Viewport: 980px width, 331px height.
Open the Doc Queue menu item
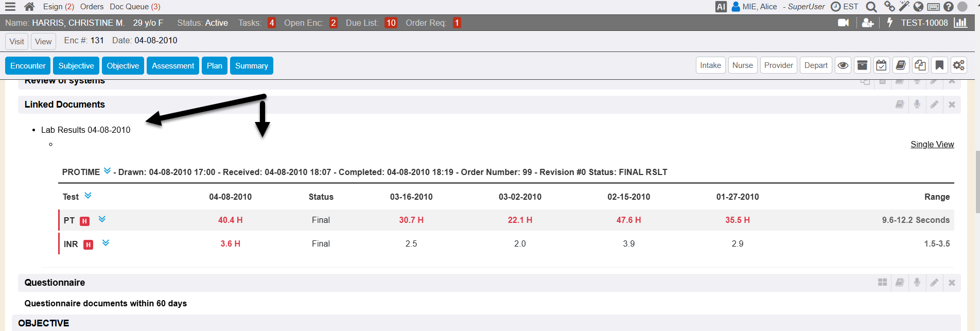[x=135, y=7]
